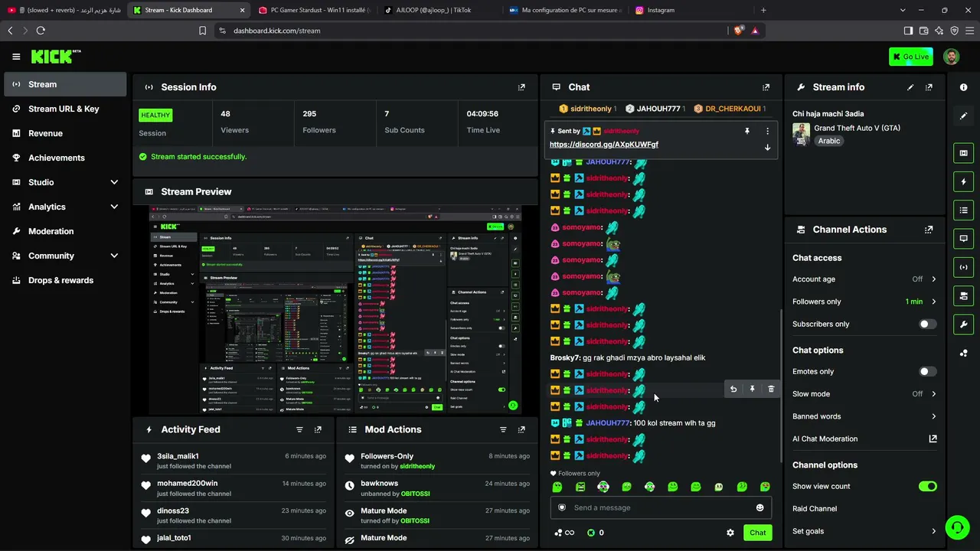Toggle Emotes only chat switch
980x551 pixels.
click(927, 372)
